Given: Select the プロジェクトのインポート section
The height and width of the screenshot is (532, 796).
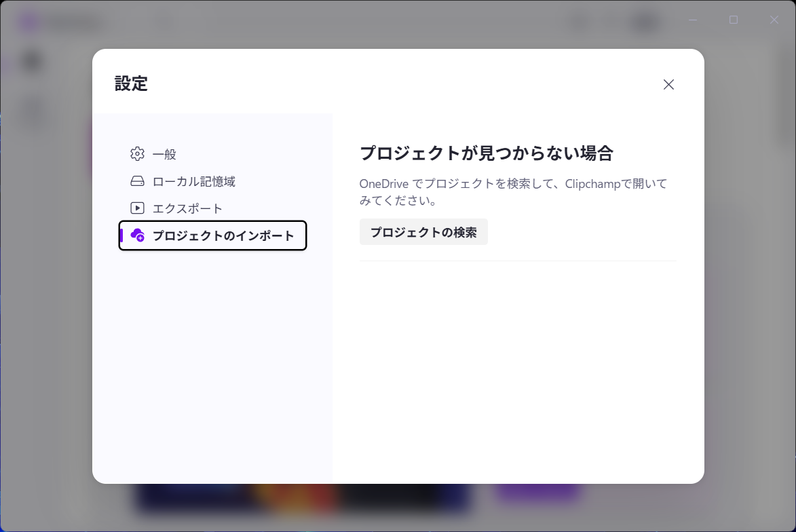Looking at the screenshot, I should 212,235.
